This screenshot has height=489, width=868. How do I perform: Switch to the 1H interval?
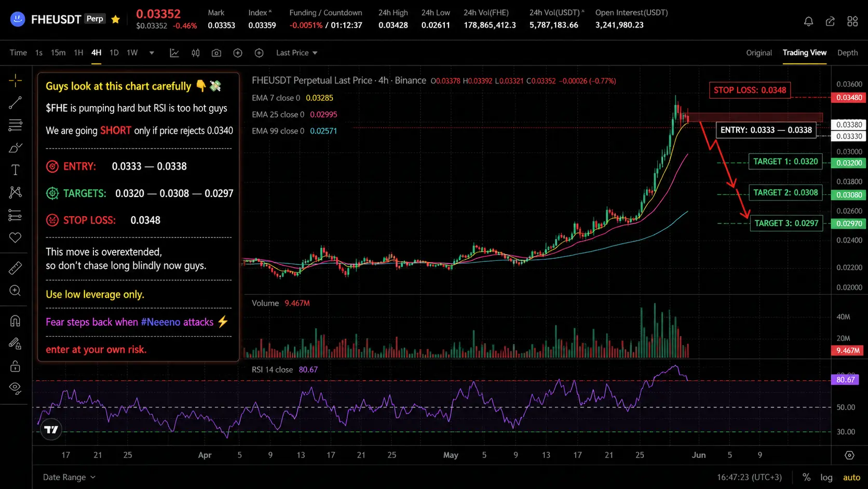78,53
